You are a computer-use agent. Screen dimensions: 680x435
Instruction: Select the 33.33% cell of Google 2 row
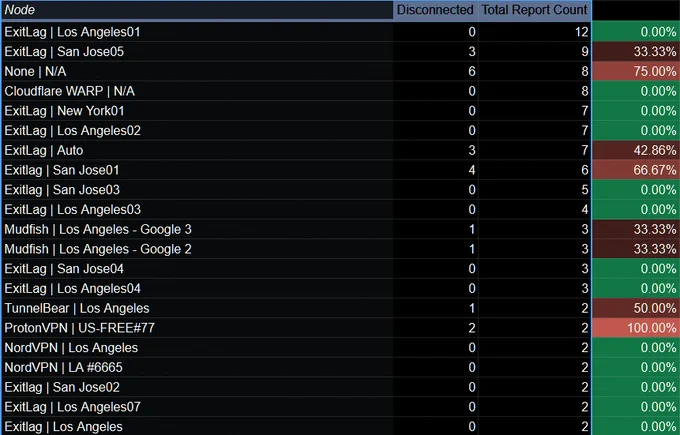pos(636,249)
